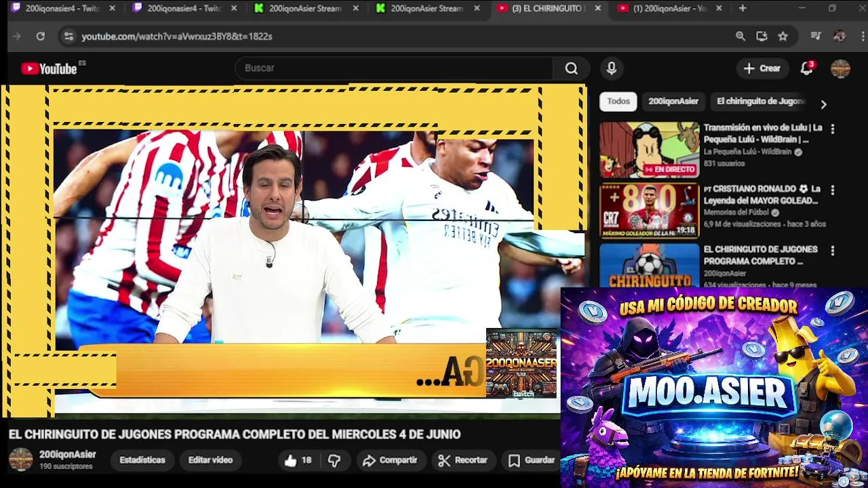Share the video with Compartir

tap(390, 460)
